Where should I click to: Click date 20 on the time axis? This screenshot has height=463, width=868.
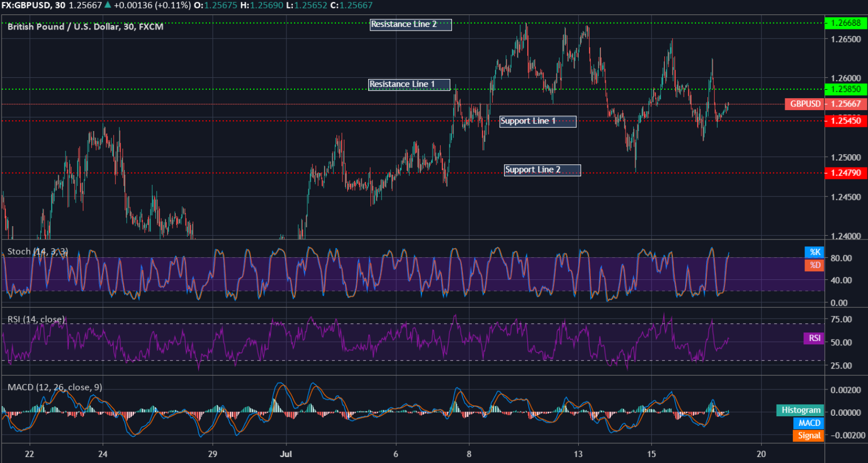click(x=761, y=454)
